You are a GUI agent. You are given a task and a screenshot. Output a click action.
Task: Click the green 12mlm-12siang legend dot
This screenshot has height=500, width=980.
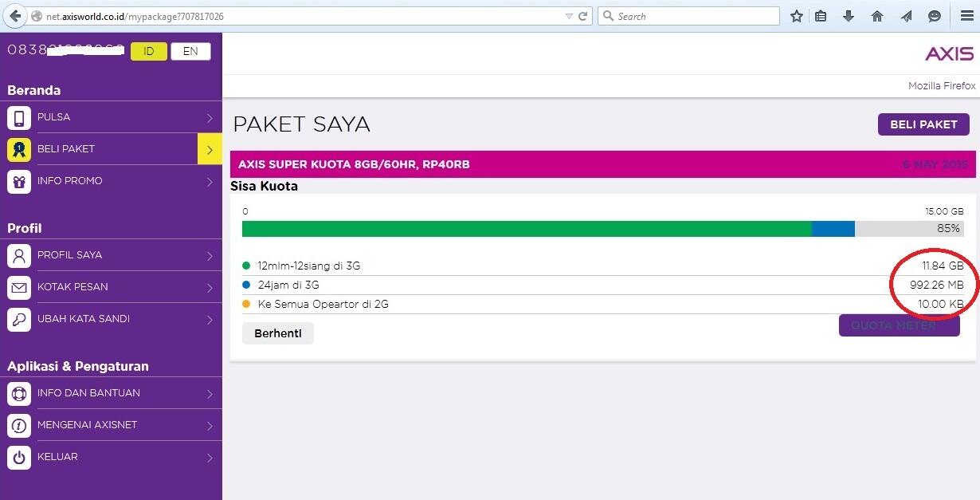click(246, 266)
